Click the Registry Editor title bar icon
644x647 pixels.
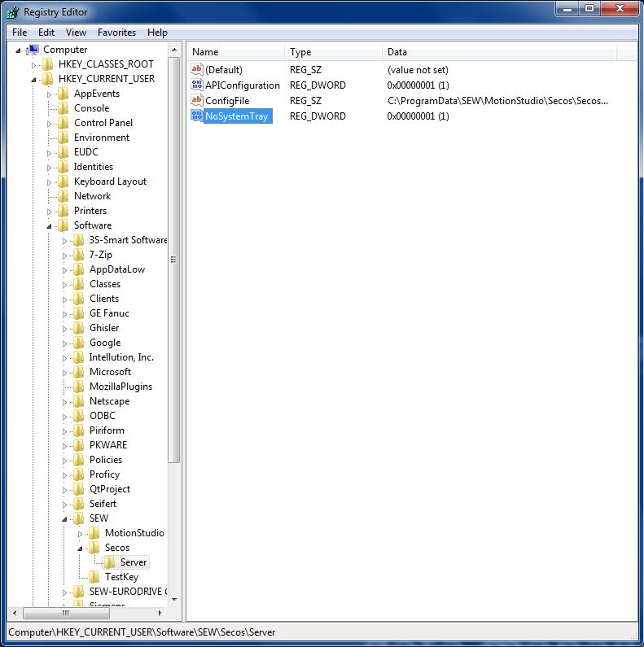pos(12,11)
